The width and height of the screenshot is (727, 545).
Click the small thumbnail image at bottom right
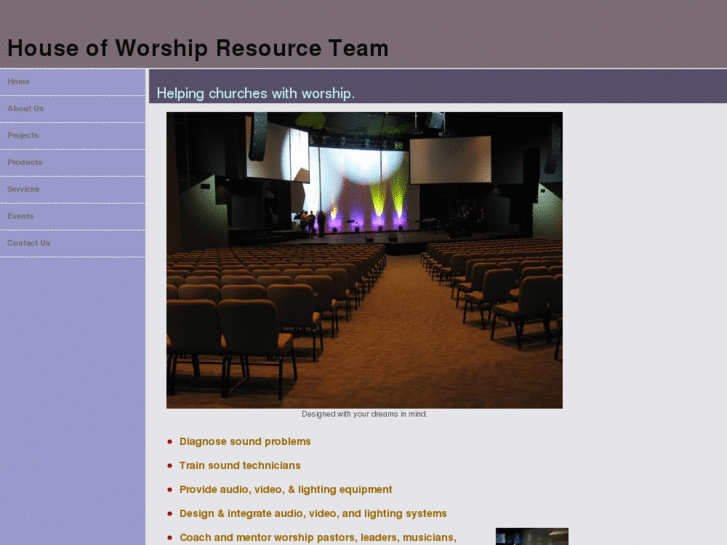click(532, 536)
